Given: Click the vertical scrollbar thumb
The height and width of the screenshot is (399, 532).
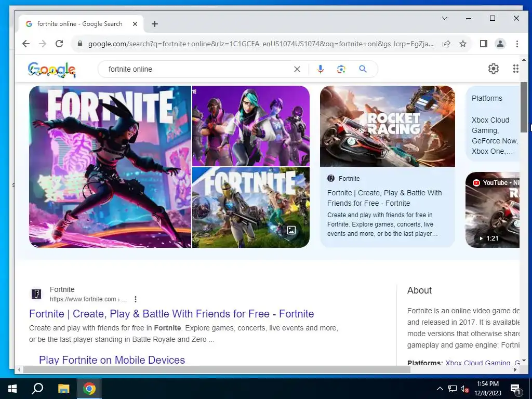Looking at the screenshot, I should (524, 107).
